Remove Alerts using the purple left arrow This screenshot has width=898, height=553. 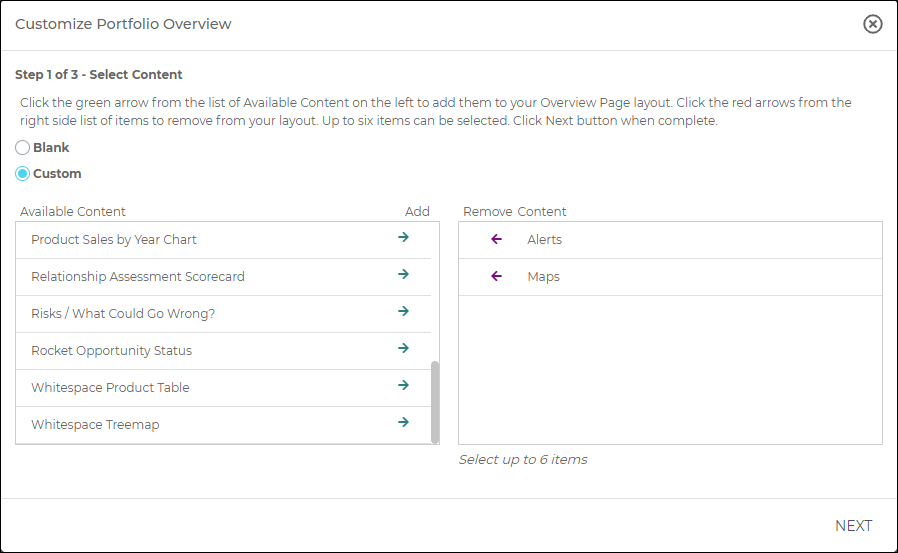pyautogui.click(x=496, y=239)
